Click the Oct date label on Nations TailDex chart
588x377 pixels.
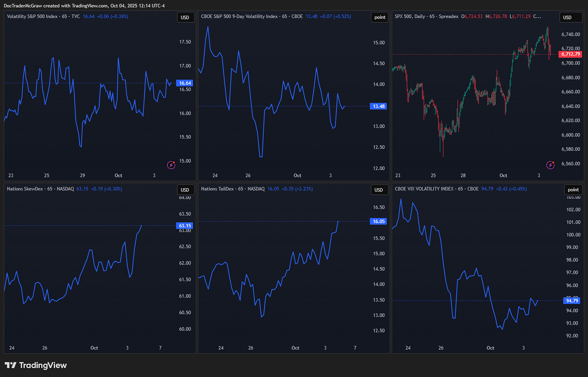[x=296, y=348]
